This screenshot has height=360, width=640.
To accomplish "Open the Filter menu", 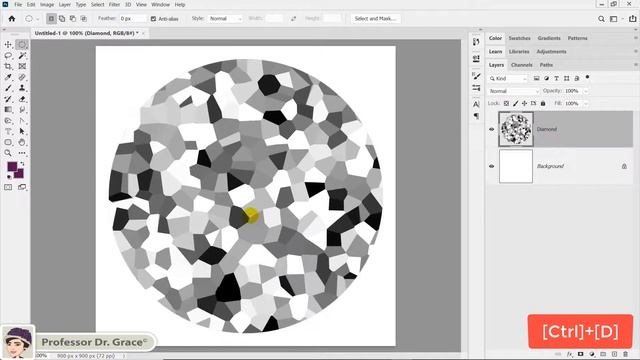I will point(114,4).
